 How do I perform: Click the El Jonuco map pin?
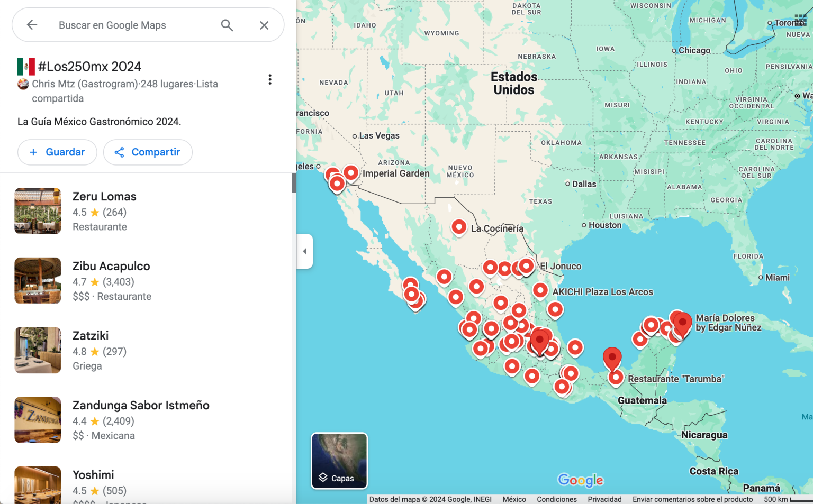click(526, 265)
